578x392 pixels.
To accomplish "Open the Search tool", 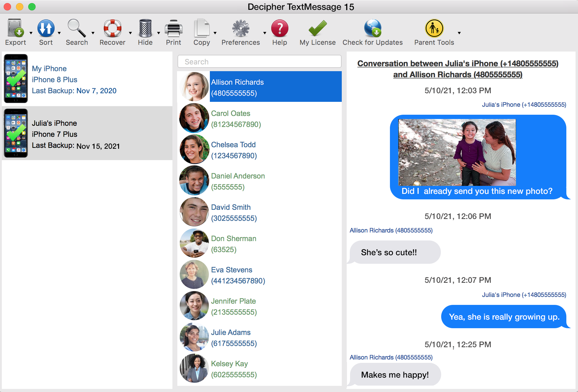I will (x=76, y=29).
